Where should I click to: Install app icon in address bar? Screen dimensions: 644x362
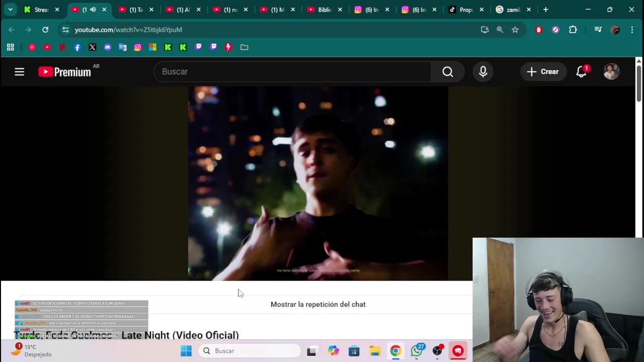[x=485, y=30]
